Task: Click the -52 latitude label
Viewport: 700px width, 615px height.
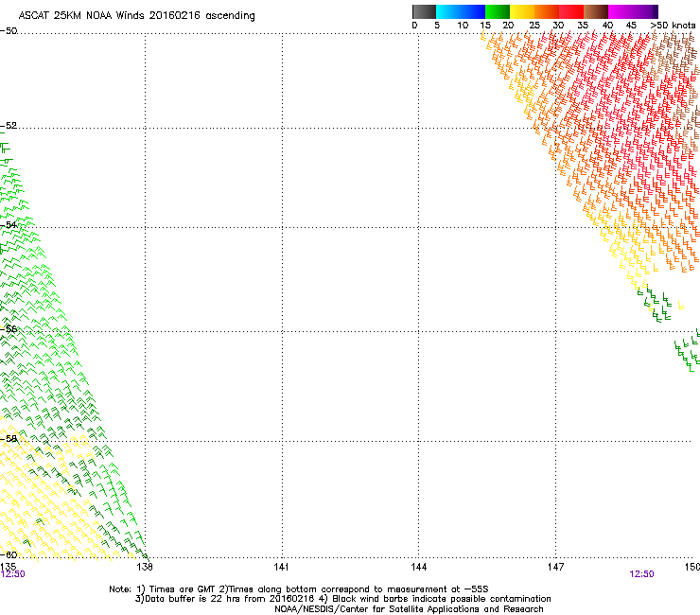Action: coord(9,126)
